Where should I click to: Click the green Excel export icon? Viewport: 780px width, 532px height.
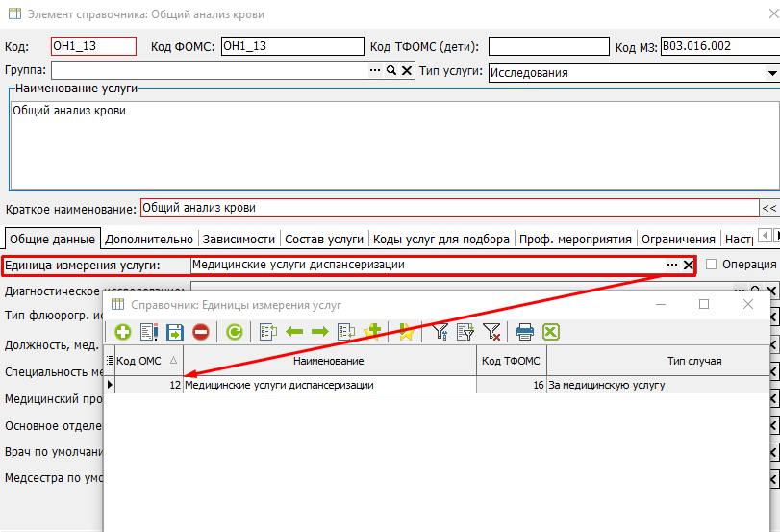click(x=551, y=332)
